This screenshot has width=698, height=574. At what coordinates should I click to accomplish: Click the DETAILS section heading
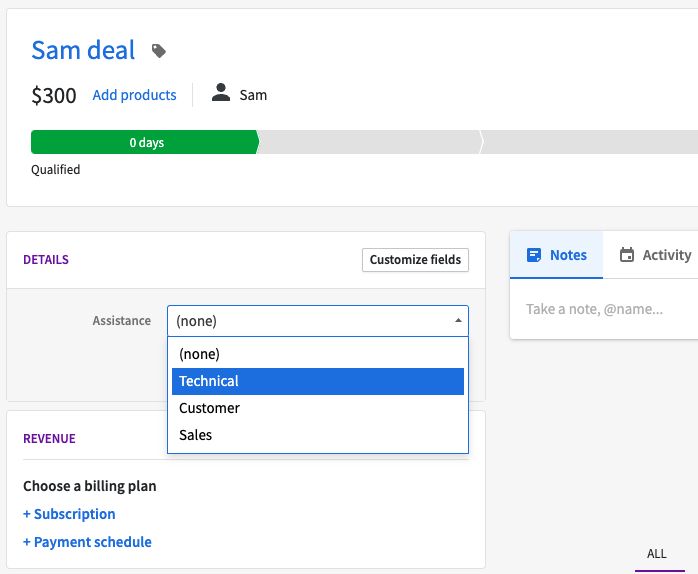(x=46, y=260)
